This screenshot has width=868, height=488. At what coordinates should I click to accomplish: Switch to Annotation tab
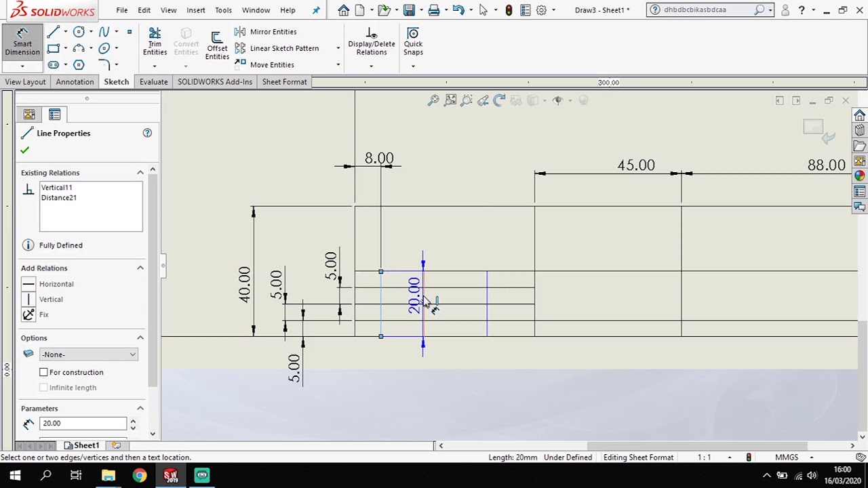click(x=75, y=82)
